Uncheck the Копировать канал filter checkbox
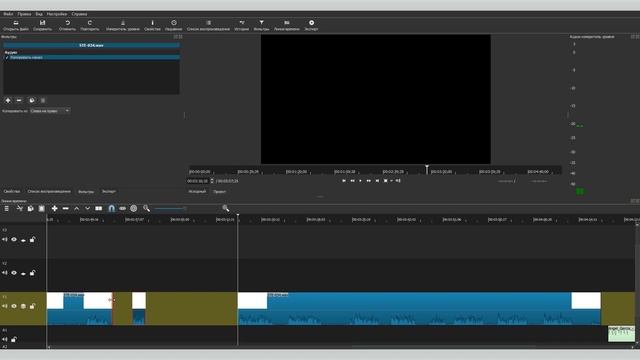The image size is (640, 360). click(x=7, y=58)
